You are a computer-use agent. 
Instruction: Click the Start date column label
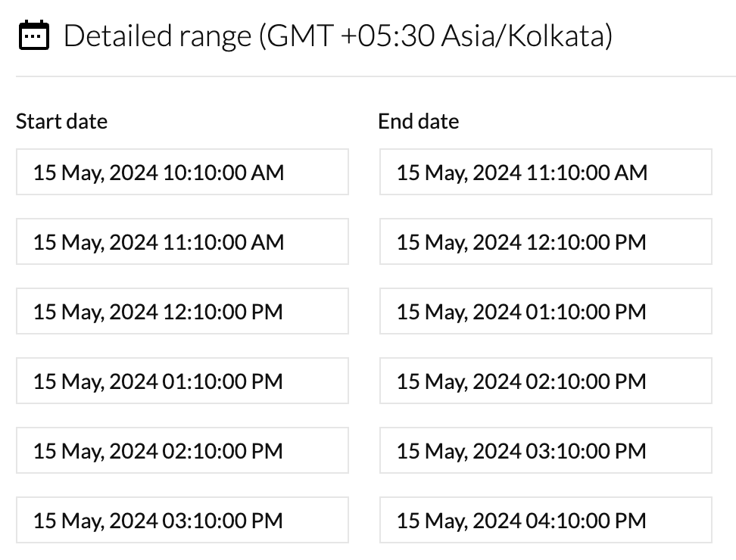point(61,121)
